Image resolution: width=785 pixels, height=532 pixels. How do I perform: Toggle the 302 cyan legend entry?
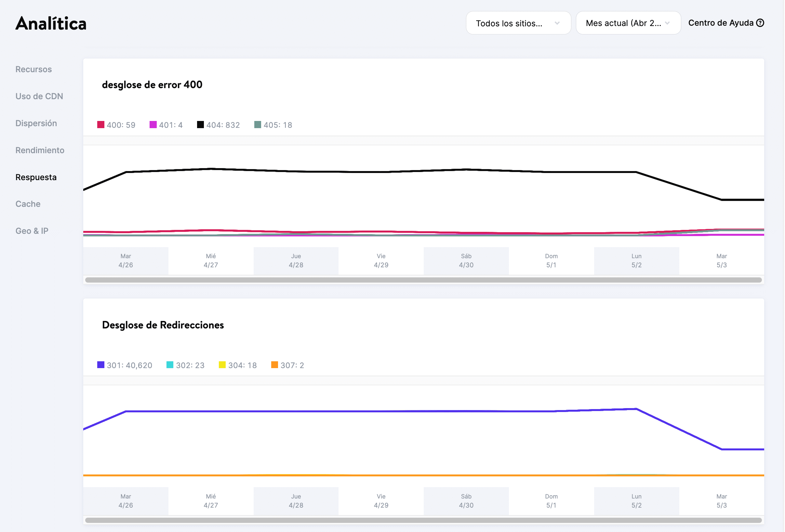[185, 365]
